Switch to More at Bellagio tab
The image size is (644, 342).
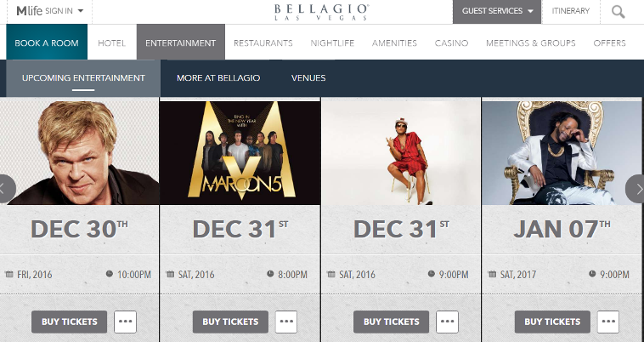[218, 78]
